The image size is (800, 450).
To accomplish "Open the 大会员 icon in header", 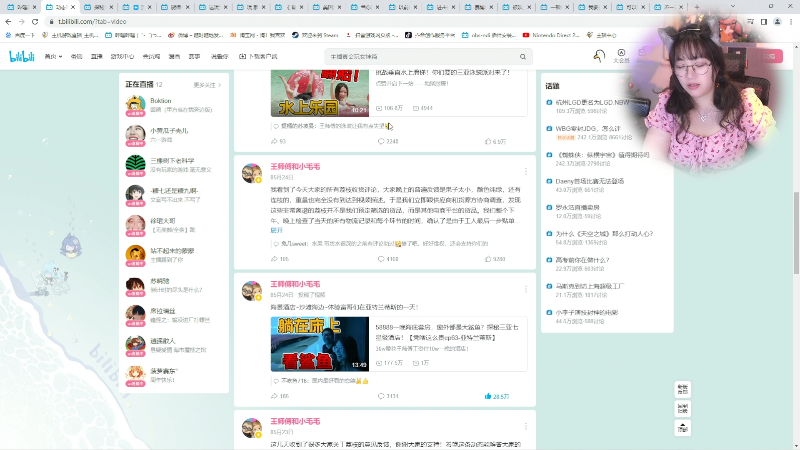I will 621,56.
